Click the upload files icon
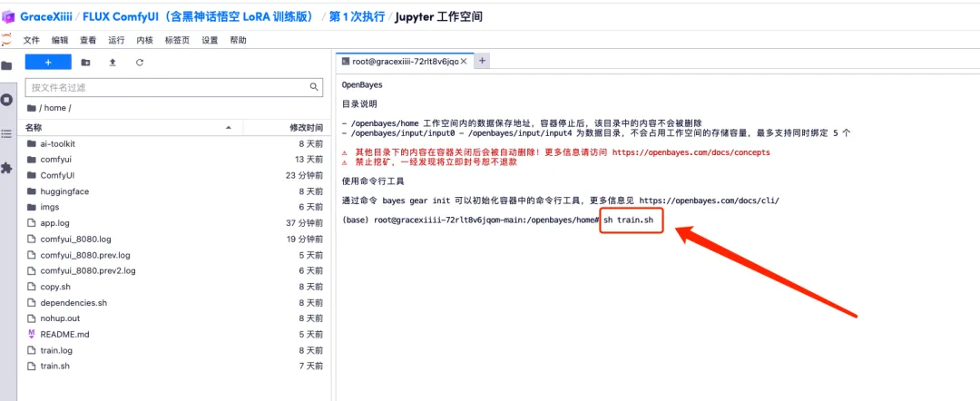Image resolution: width=980 pixels, height=401 pixels. coord(113,63)
